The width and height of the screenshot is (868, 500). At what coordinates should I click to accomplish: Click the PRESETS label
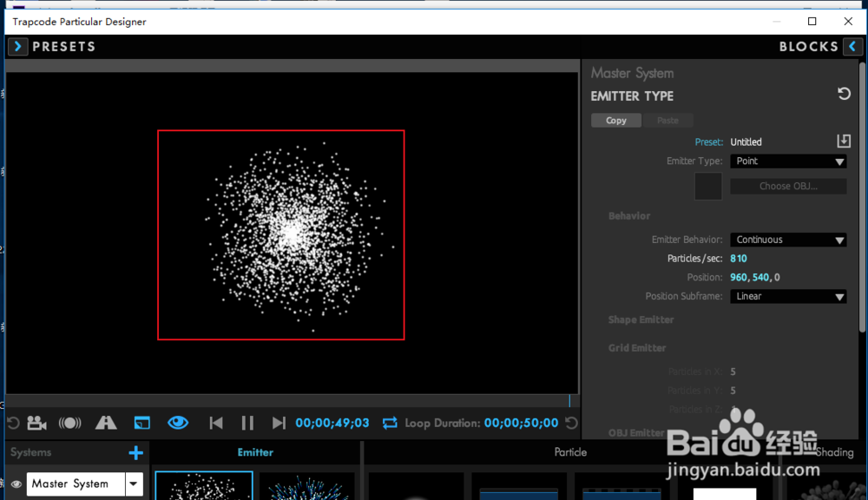pyautogui.click(x=63, y=47)
